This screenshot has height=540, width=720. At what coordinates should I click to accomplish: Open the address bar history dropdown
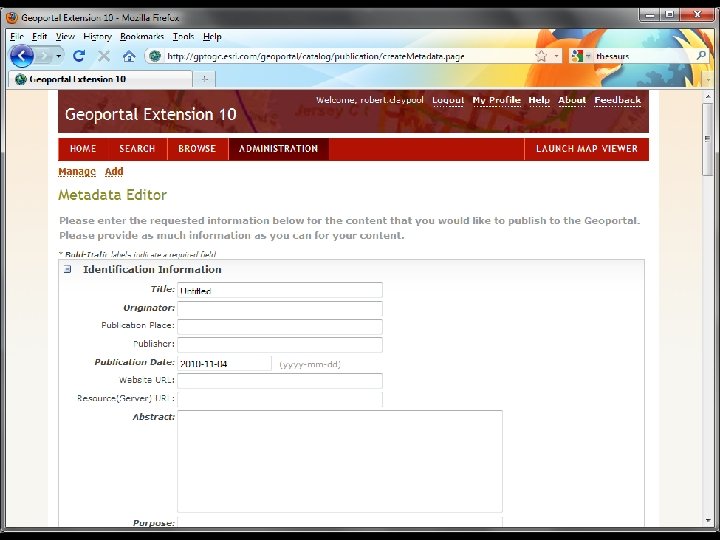pos(557,56)
